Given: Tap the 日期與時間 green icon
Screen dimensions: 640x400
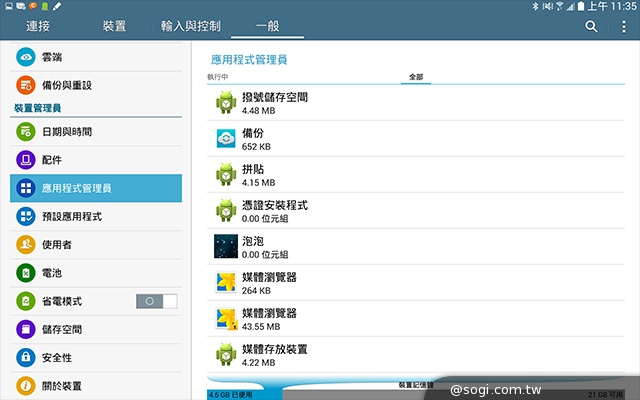Looking at the screenshot, I should pyautogui.click(x=26, y=132).
